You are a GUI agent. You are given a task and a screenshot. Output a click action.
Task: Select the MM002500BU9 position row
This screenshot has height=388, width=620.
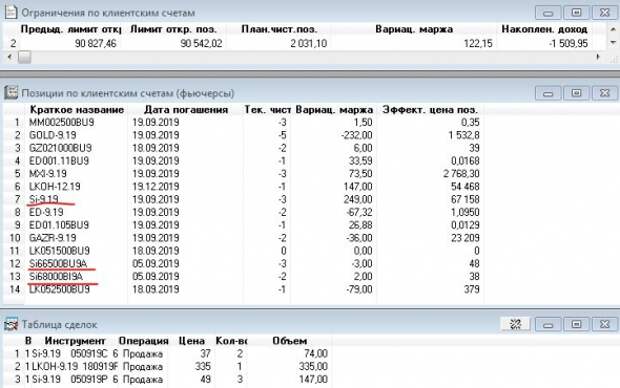click(244, 122)
